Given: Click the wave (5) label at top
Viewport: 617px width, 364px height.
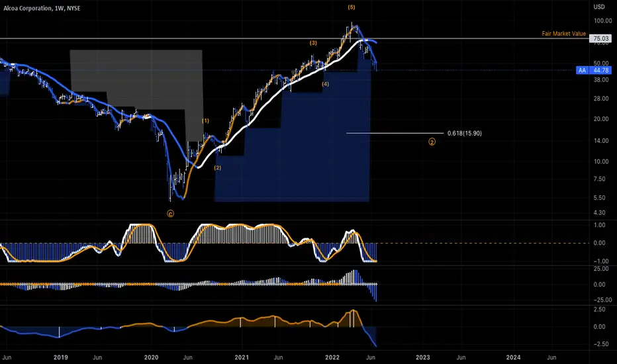Looking at the screenshot, I should click(x=352, y=7).
